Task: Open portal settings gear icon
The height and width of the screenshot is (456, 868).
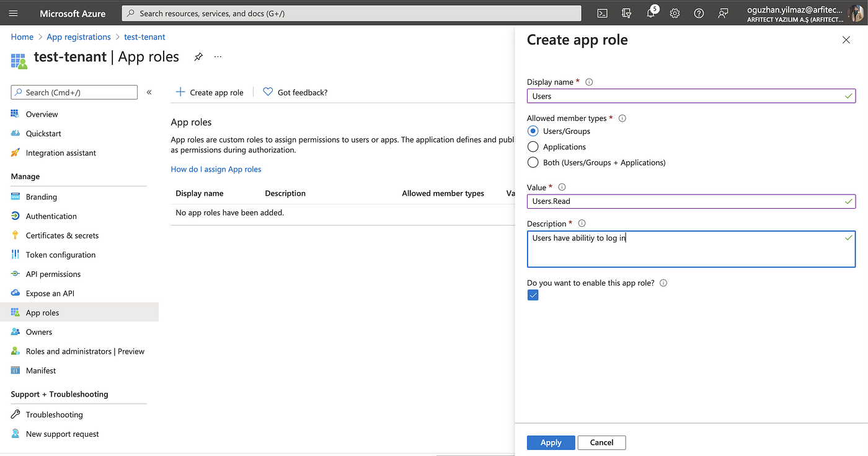Action: coord(675,13)
